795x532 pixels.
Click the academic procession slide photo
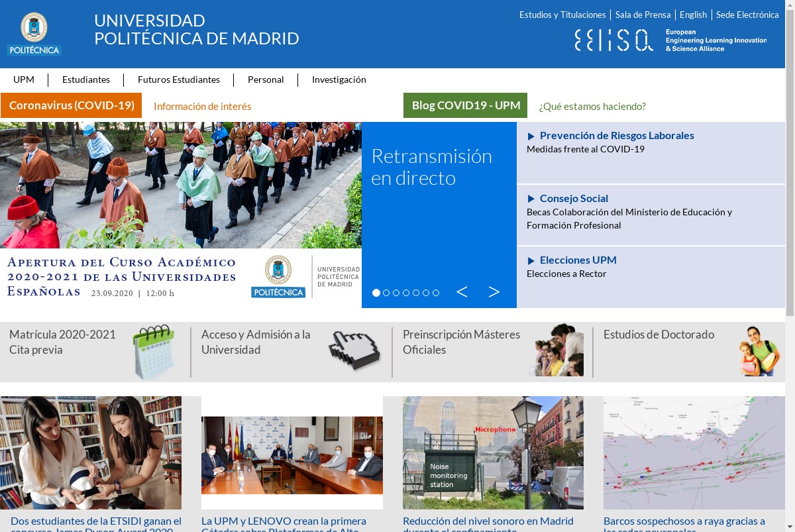[x=181, y=186]
